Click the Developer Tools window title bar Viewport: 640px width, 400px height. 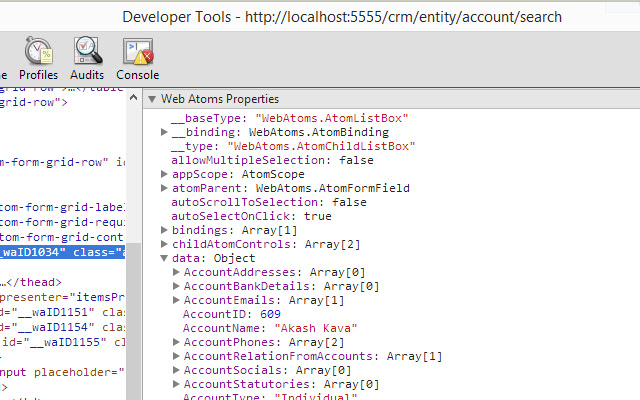[341, 17]
